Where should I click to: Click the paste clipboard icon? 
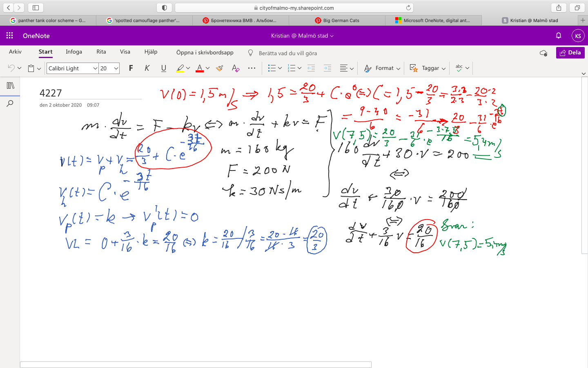[x=31, y=68]
